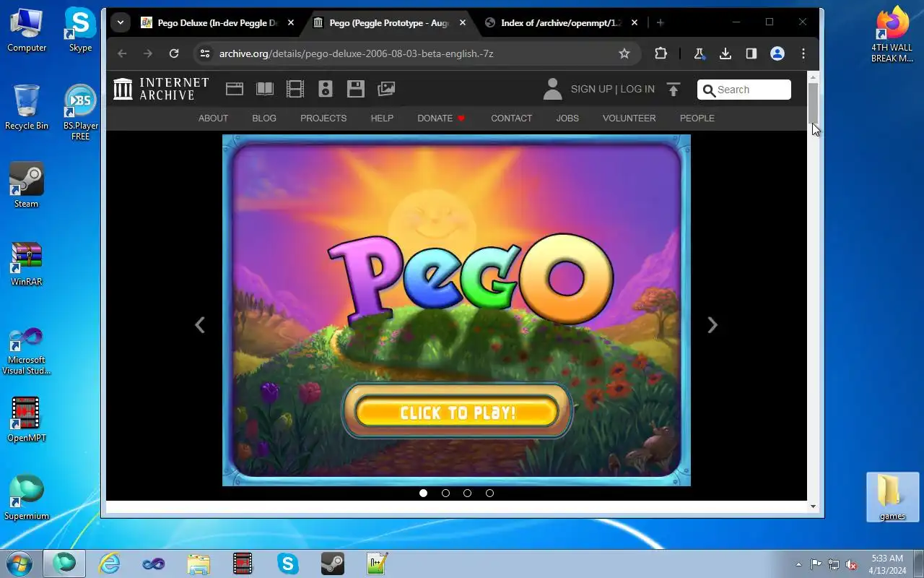Open the HELP menu link
Image resolution: width=924 pixels, height=578 pixels.
tap(382, 118)
